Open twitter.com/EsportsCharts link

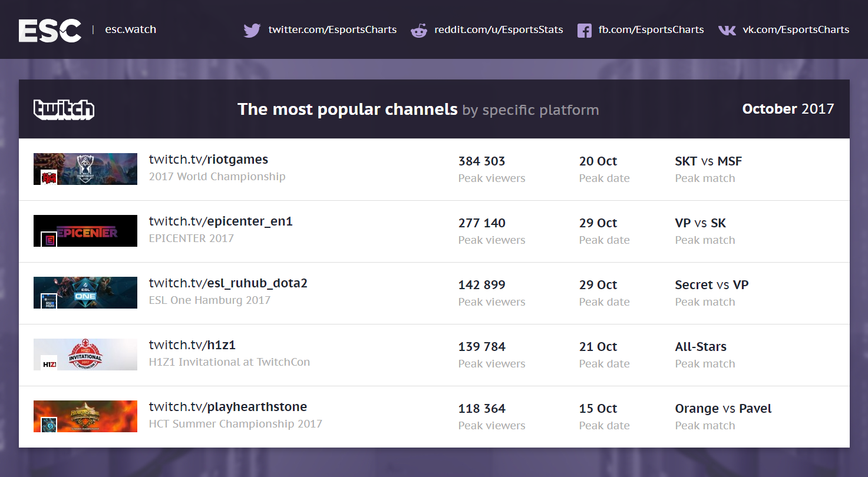pyautogui.click(x=332, y=29)
